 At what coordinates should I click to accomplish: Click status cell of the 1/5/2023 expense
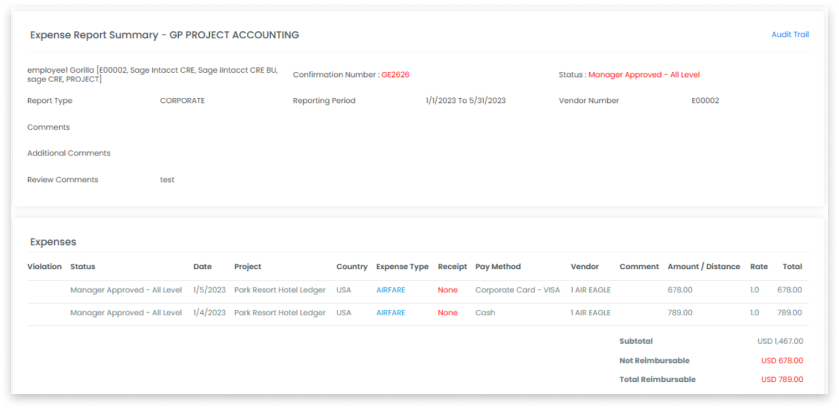126,290
